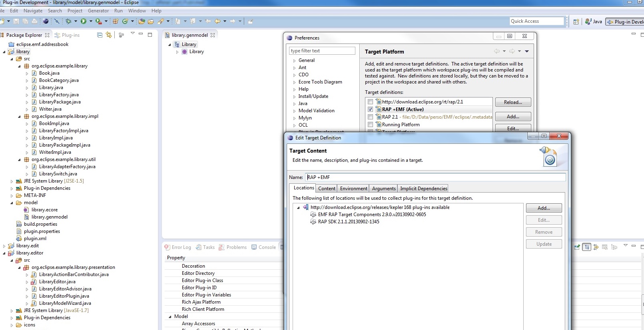This screenshot has width=644, height=330.
Task: Click the New Java Package icon
Action: 116,21
